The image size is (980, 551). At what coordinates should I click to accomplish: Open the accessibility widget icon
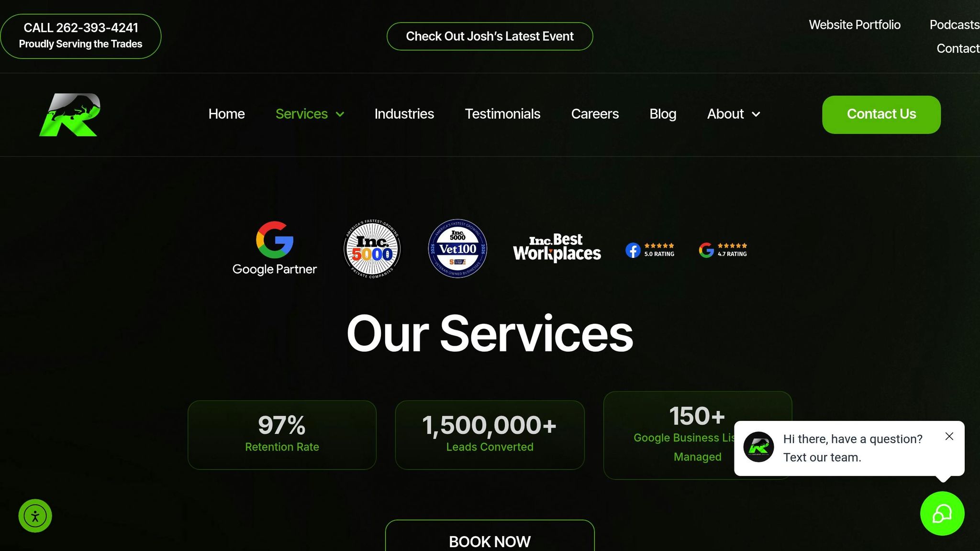(35, 516)
